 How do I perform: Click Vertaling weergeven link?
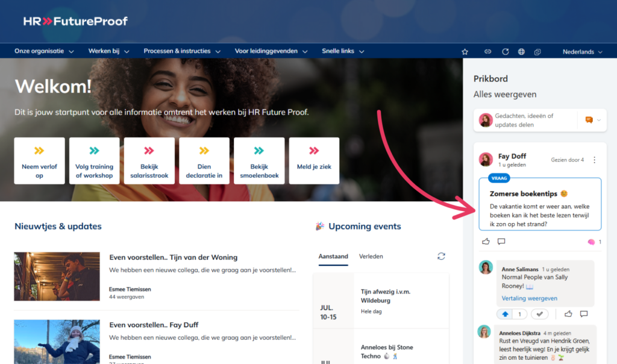click(529, 298)
